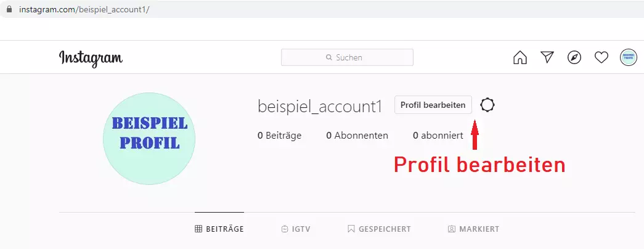
Task: Click the Instagram logo
Action: point(91,58)
